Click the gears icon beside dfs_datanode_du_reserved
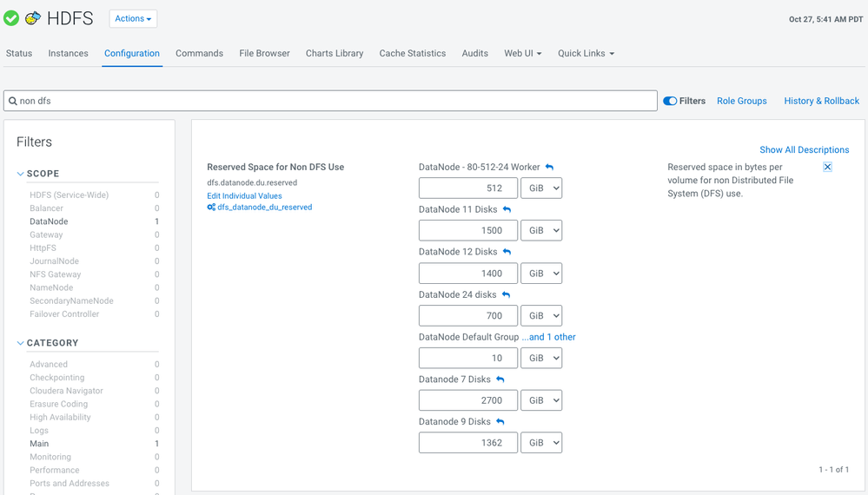The height and width of the screenshot is (495, 868). (x=211, y=208)
